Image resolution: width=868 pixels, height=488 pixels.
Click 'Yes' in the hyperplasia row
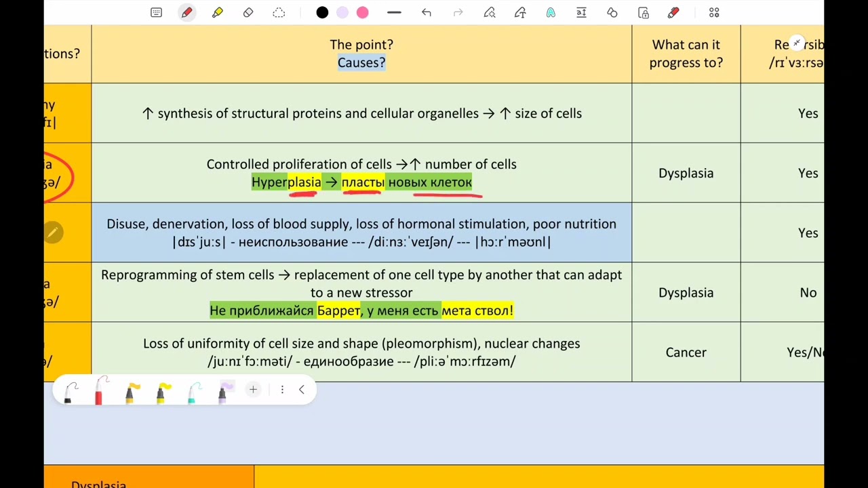pos(808,173)
